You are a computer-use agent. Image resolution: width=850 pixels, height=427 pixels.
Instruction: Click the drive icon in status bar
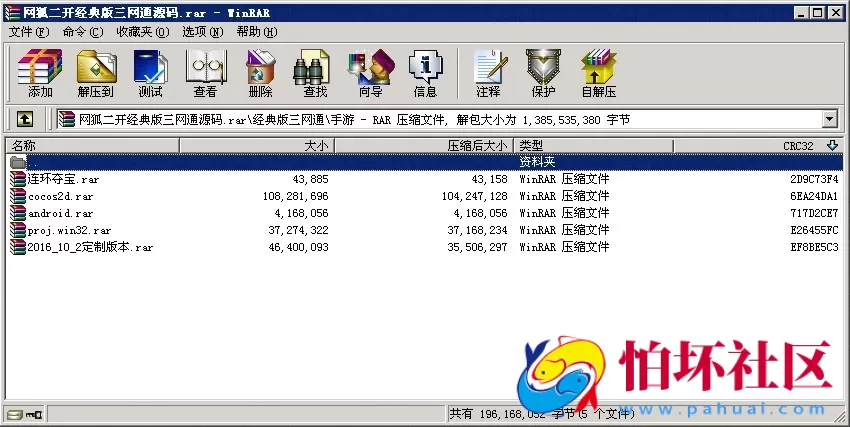15,415
